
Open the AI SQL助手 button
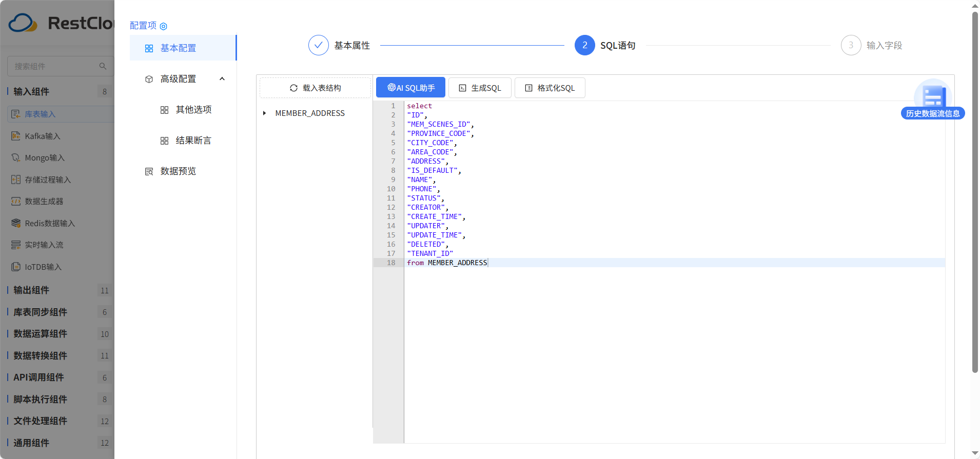[x=410, y=88]
